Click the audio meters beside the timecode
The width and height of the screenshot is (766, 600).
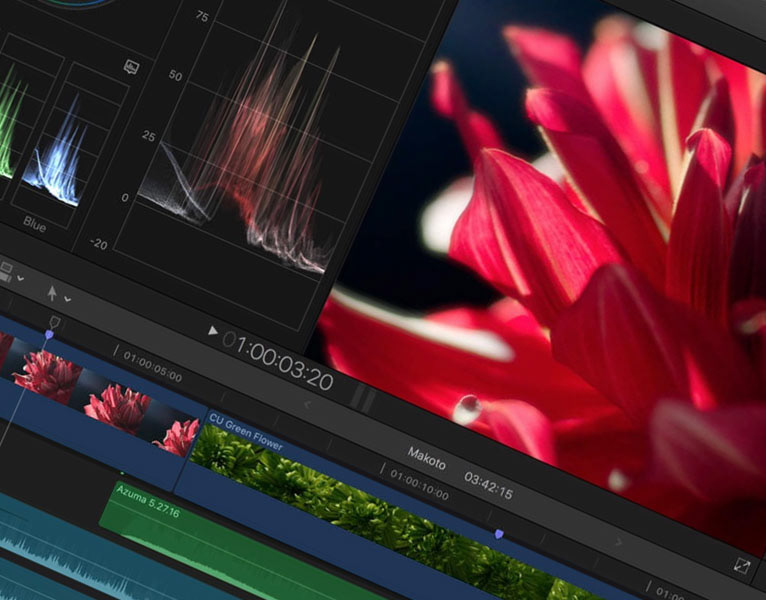(362, 396)
